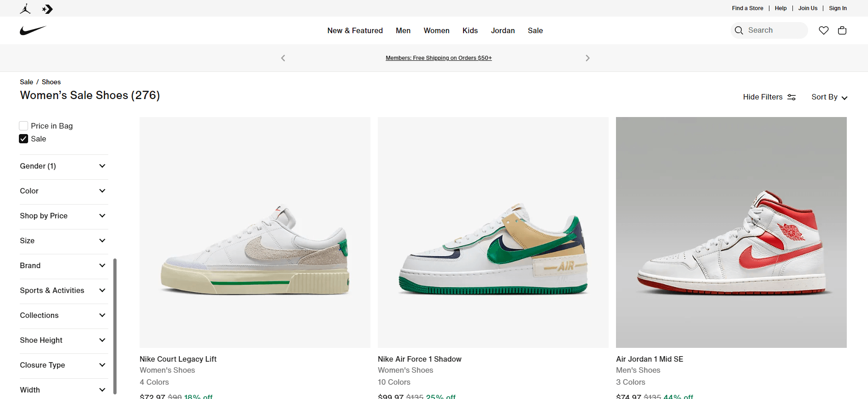Open the shopping bag icon

[842, 30]
